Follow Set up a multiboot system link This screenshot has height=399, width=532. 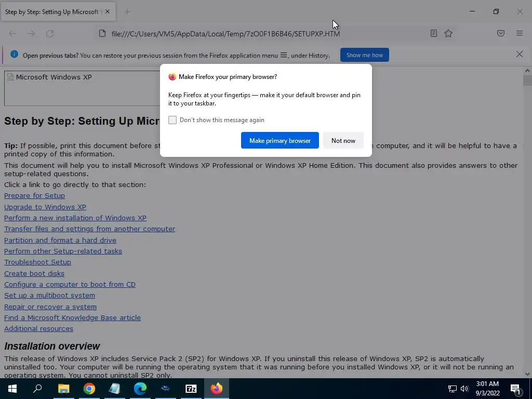[49, 296]
